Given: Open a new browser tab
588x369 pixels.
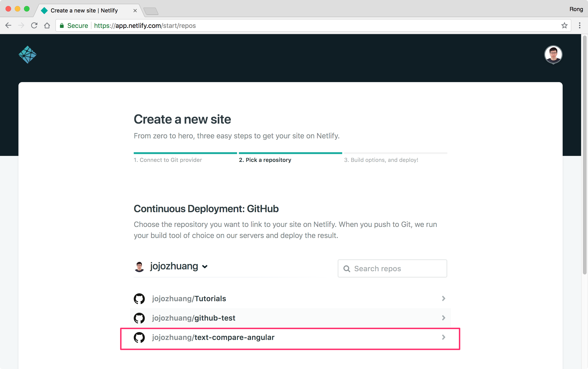Looking at the screenshot, I should click(x=151, y=11).
